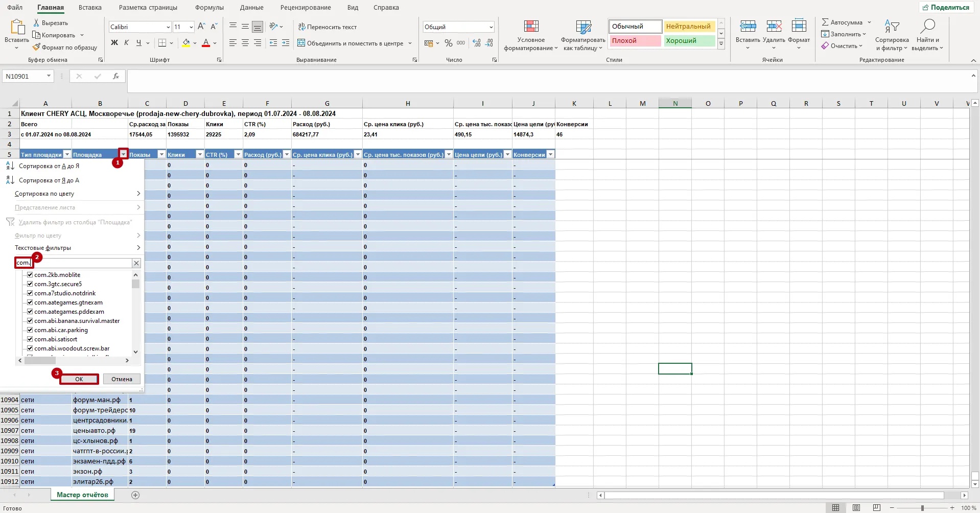Switch to the 'Формулы' ribbon tab

(209, 8)
